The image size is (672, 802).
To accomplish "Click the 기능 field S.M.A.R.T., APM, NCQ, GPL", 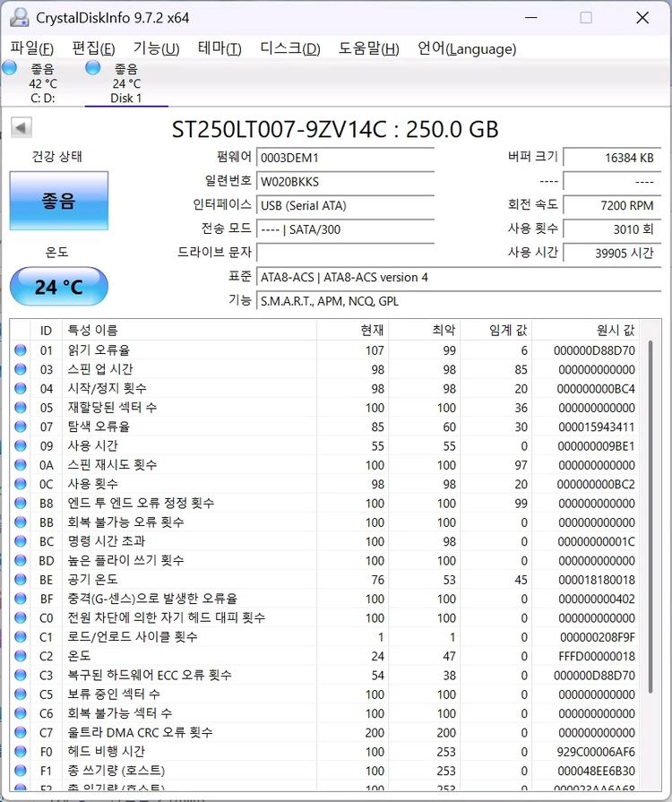I will 459,301.
